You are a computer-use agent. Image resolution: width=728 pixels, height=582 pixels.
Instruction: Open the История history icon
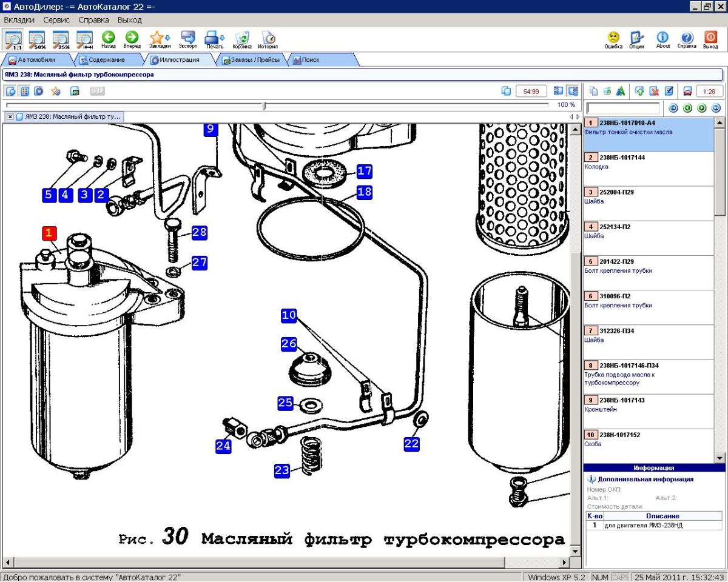[x=268, y=39]
